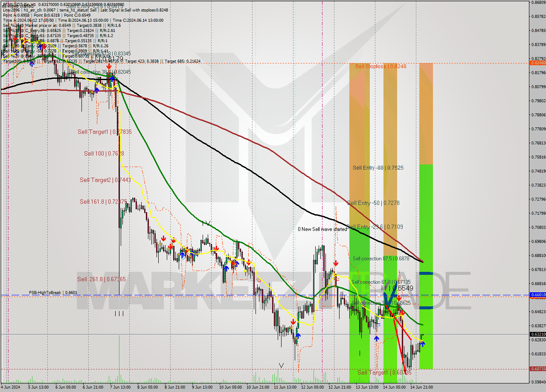Viewport: 546px width, 392px height.
Task: Click the blue 0.66010 price tag on axis
Action: (537, 295)
